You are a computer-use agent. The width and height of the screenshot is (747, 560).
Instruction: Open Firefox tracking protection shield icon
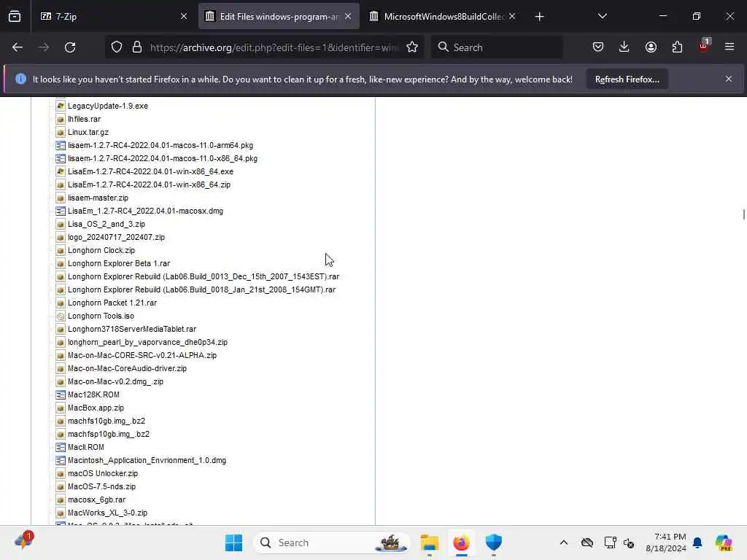pos(117,47)
